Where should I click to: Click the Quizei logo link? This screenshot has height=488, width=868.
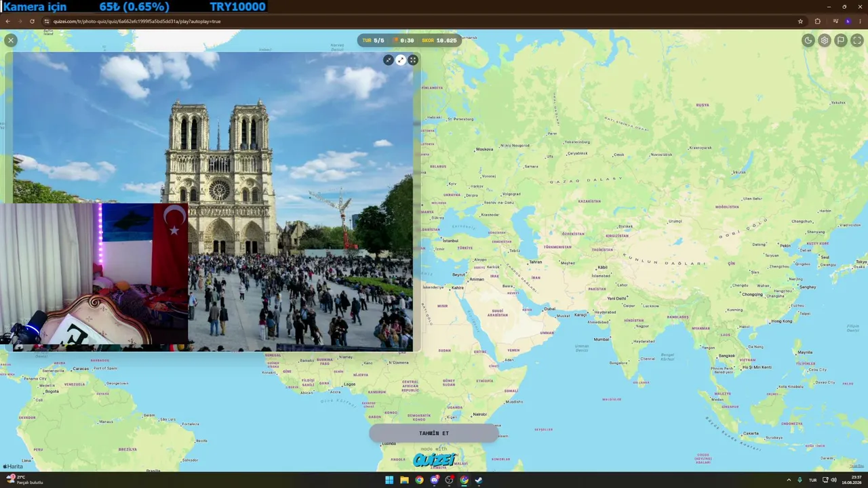[x=434, y=460]
